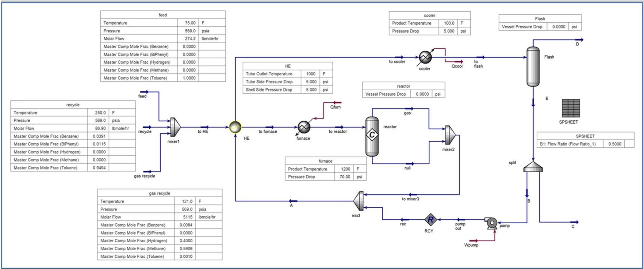The image size is (644, 269).
Task: Select furnace Product Temperature value 1200
Action: pyautogui.click(x=345, y=169)
